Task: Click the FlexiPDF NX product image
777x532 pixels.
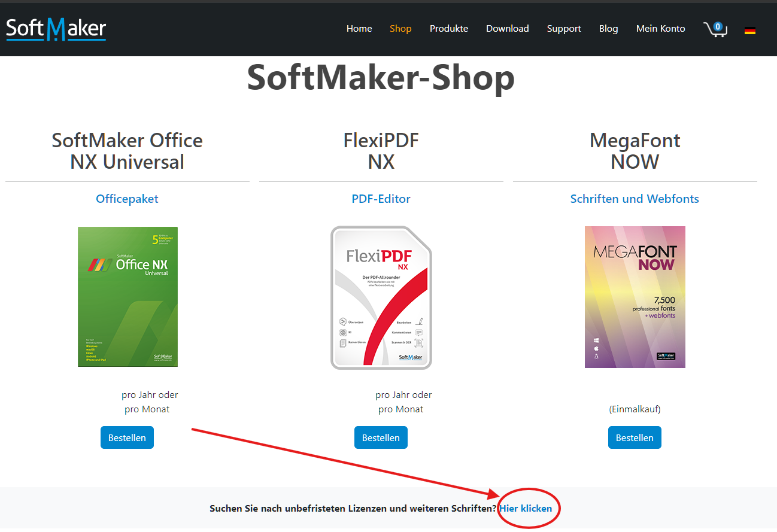Action: (381, 297)
